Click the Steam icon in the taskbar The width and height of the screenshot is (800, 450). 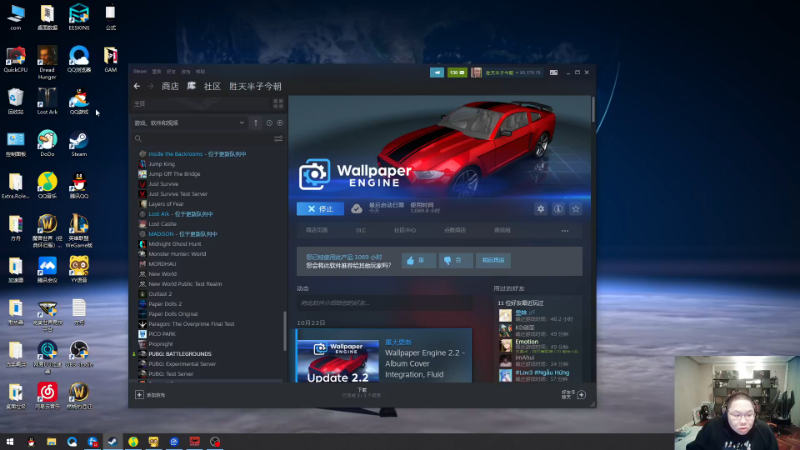tap(113, 441)
